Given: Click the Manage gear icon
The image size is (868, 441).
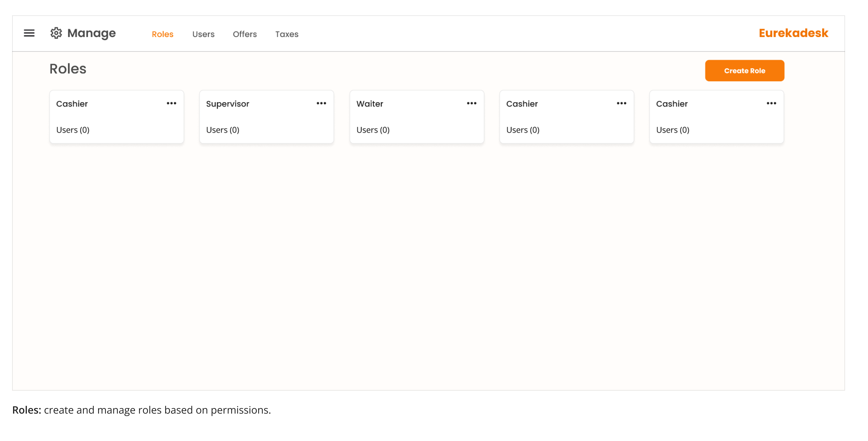Looking at the screenshot, I should coord(56,33).
